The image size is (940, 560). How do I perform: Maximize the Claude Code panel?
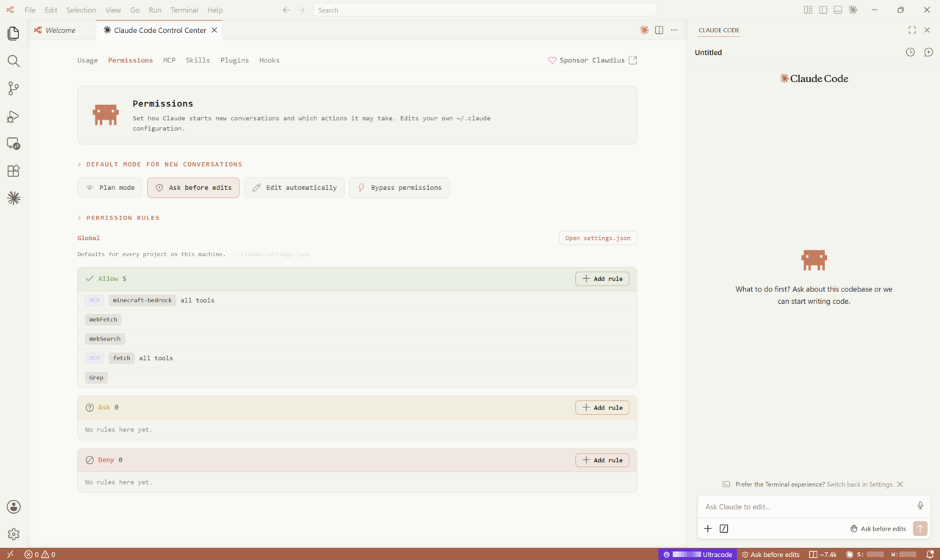click(x=912, y=30)
